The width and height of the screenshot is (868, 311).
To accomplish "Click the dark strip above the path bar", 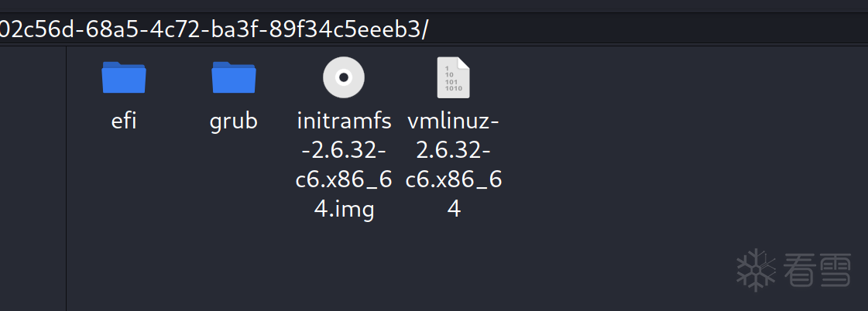I will pyautogui.click(x=434, y=6).
